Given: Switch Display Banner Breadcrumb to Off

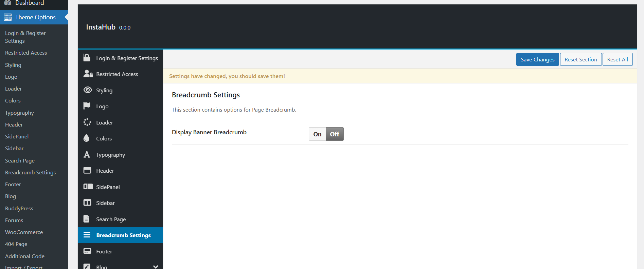Looking at the screenshot, I should (x=335, y=134).
